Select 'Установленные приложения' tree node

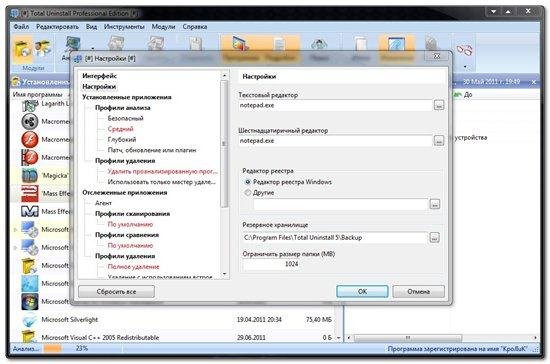[127, 97]
